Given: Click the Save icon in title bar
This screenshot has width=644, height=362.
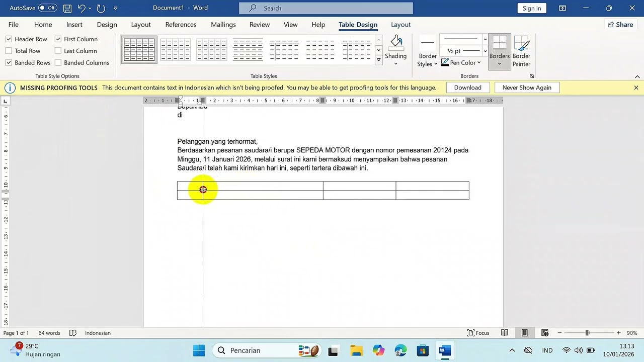Looking at the screenshot, I should 67,8.
